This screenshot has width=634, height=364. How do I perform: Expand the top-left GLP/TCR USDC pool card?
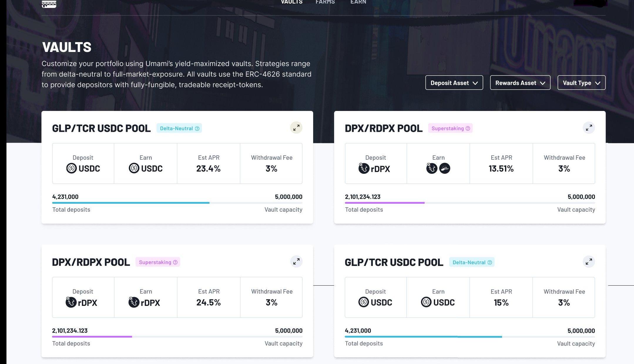296,128
